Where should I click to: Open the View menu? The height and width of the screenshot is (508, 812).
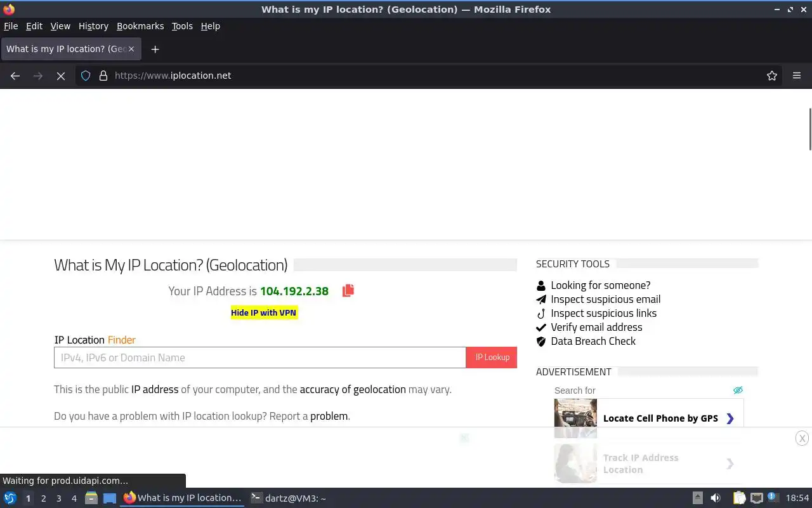60,26
